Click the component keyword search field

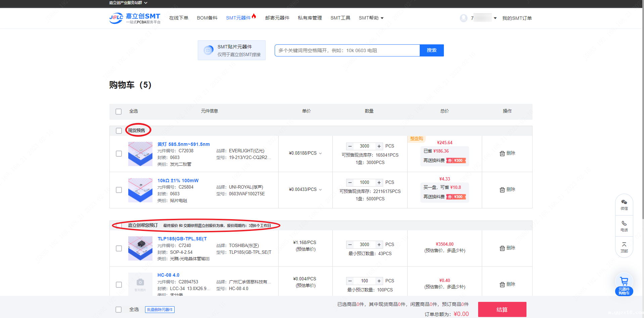click(x=347, y=50)
